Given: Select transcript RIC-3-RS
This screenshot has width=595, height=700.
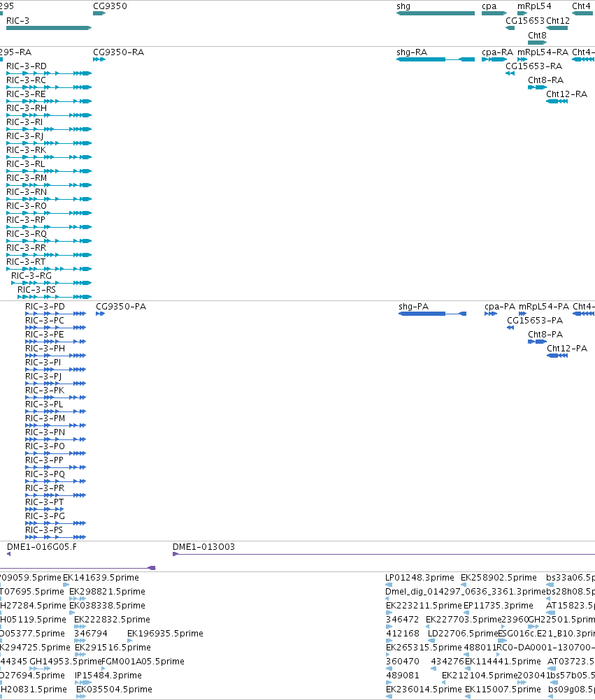Looking at the screenshot, I should (55, 297).
